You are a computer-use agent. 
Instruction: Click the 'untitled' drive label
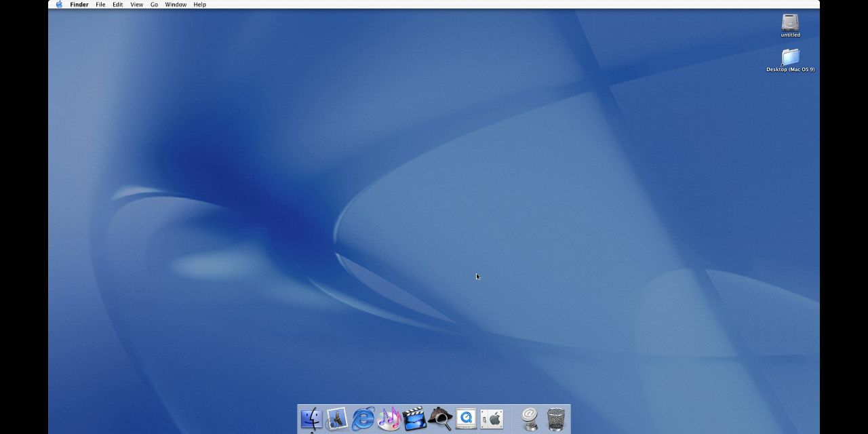[x=790, y=35]
